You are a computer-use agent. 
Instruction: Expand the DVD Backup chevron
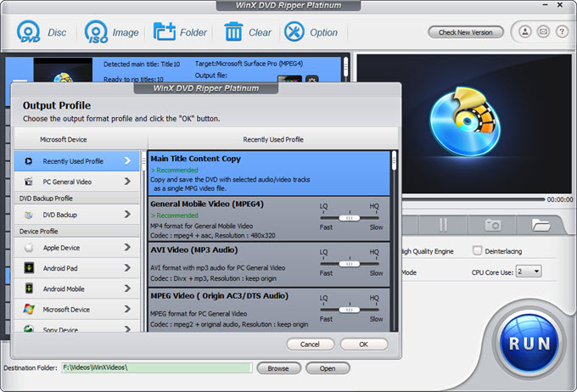[127, 214]
